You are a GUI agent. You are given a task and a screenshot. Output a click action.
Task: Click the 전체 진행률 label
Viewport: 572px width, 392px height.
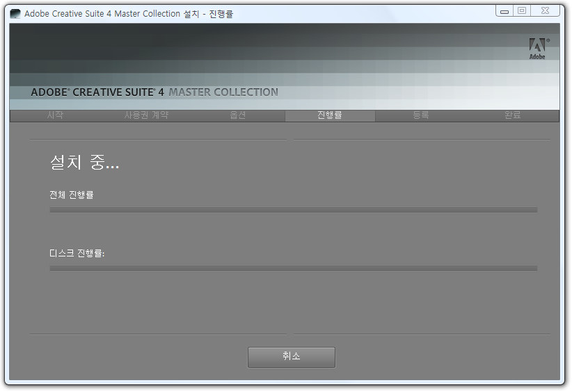tap(72, 195)
